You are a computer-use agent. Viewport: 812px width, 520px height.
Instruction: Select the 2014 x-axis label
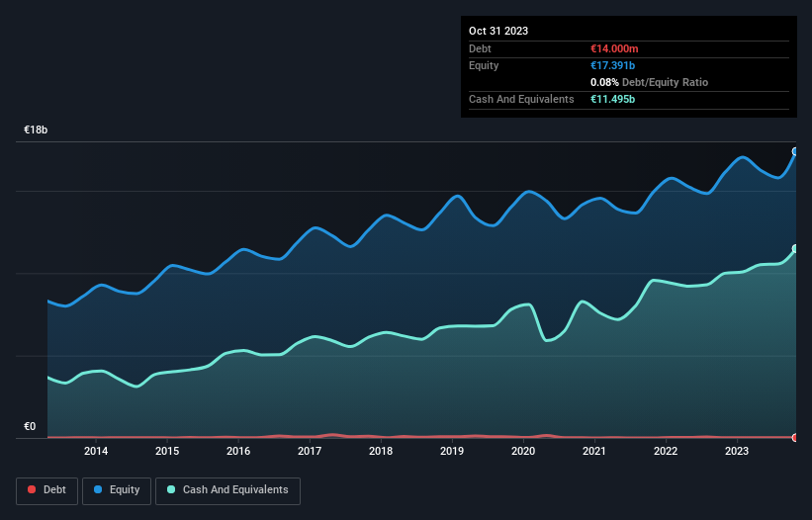pyautogui.click(x=96, y=451)
